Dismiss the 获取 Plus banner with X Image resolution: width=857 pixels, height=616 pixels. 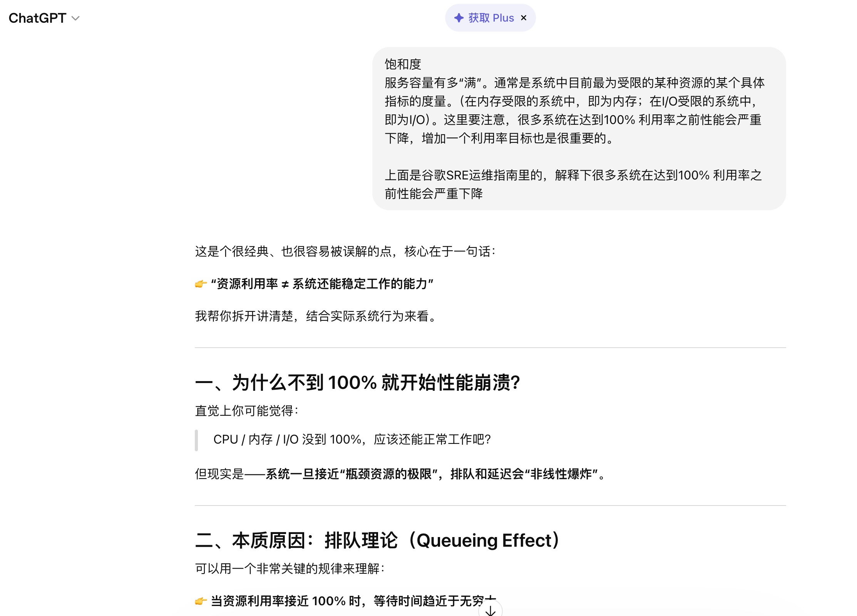[x=524, y=18]
